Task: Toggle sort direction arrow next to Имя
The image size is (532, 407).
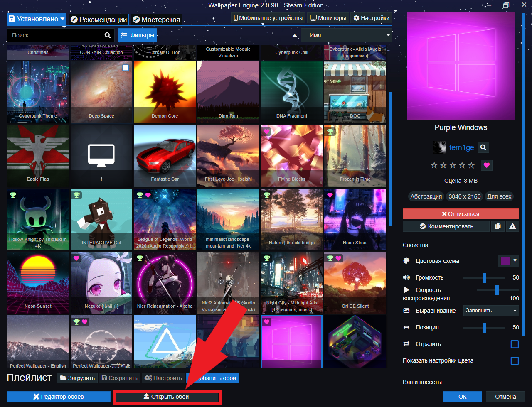Action: [295, 36]
